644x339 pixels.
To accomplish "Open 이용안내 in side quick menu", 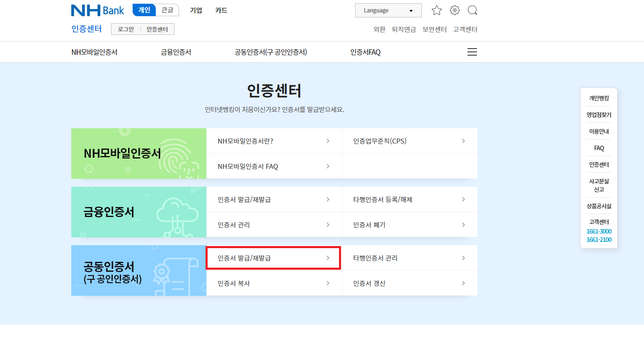I will (599, 132).
